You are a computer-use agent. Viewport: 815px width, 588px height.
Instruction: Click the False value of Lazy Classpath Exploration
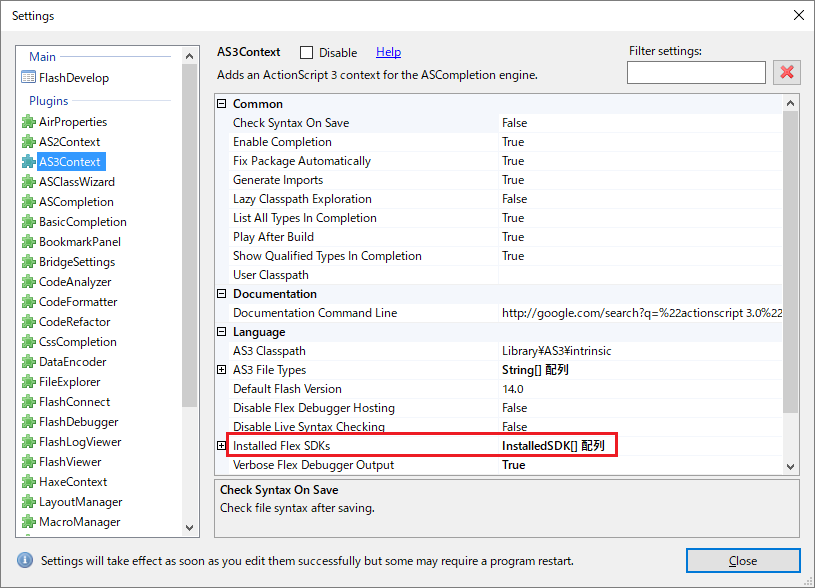[x=515, y=199]
